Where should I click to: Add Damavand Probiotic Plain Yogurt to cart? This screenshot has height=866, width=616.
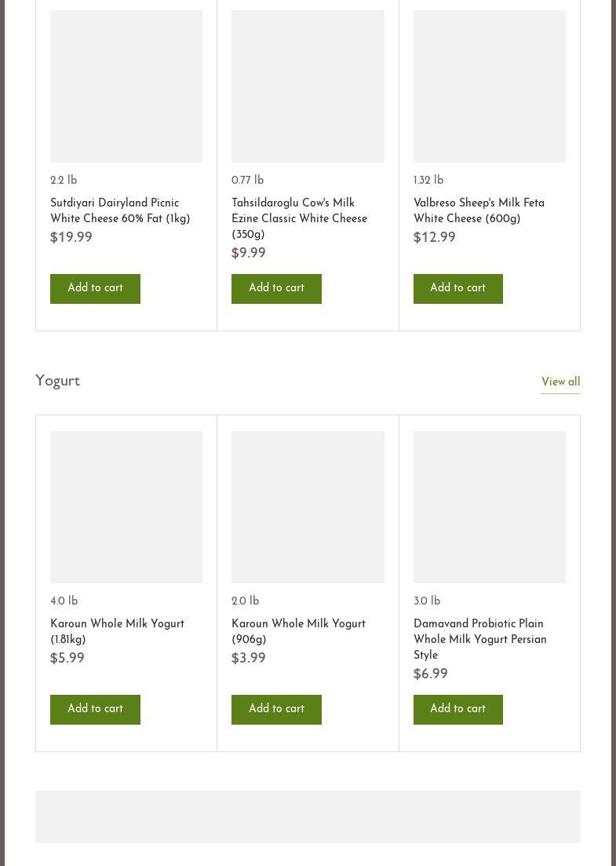(x=457, y=709)
